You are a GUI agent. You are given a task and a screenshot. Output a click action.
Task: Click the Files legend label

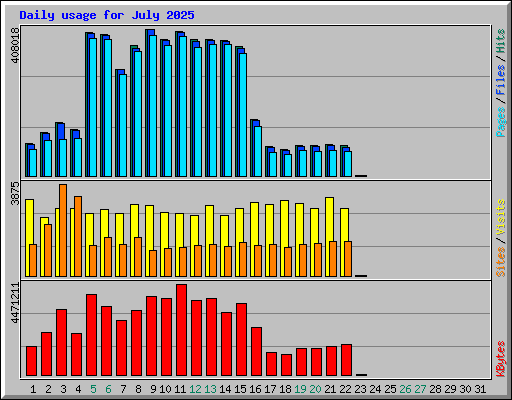500,79
